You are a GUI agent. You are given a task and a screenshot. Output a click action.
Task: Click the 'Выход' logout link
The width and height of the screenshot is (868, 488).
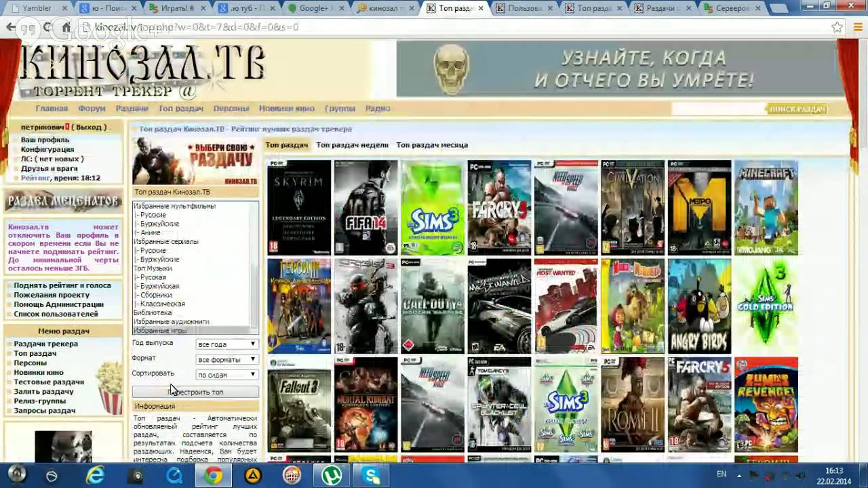[90, 127]
